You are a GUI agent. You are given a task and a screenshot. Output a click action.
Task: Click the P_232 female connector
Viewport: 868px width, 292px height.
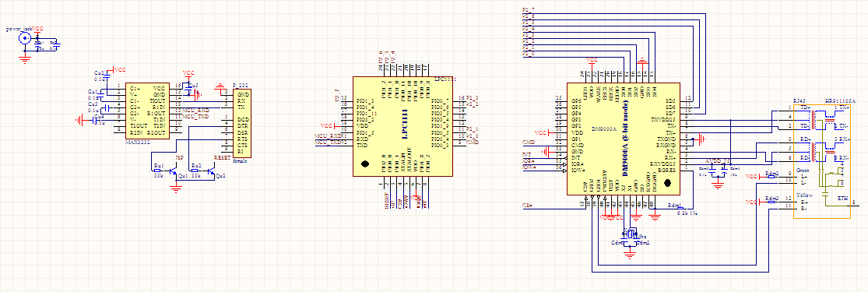[243, 123]
